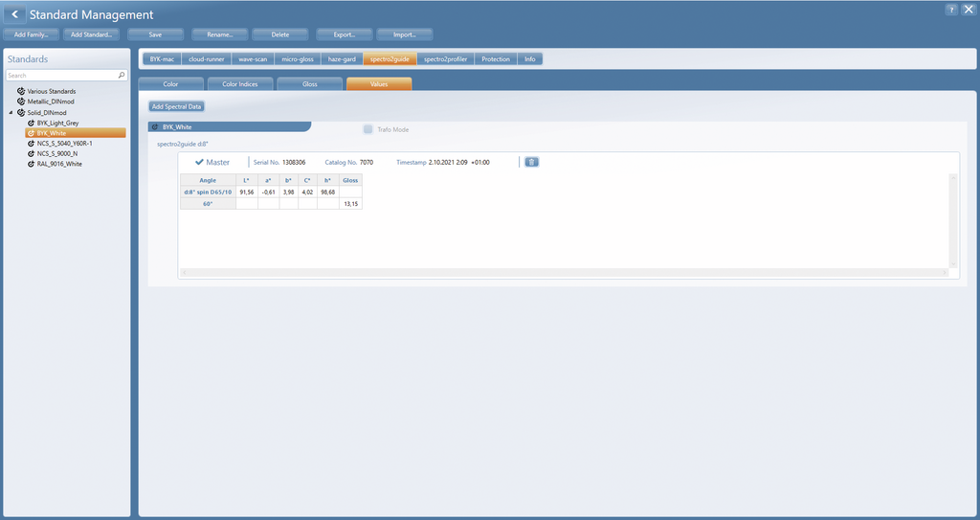
Task: Open the haze-gard tab
Action: [x=342, y=58]
